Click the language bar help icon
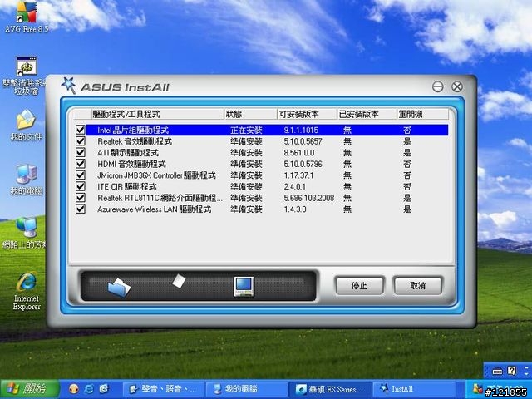 pyautogui.click(x=512, y=371)
